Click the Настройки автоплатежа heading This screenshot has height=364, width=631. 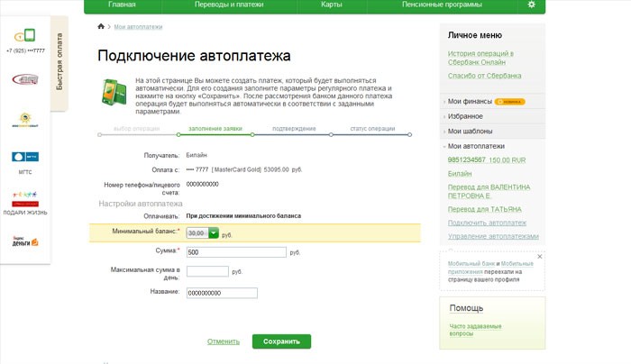click(141, 204)
